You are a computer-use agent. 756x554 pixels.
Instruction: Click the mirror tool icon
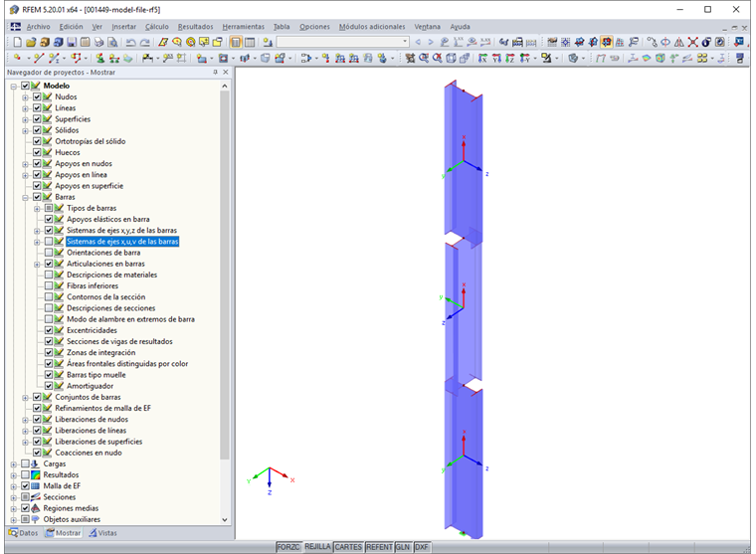678,43
